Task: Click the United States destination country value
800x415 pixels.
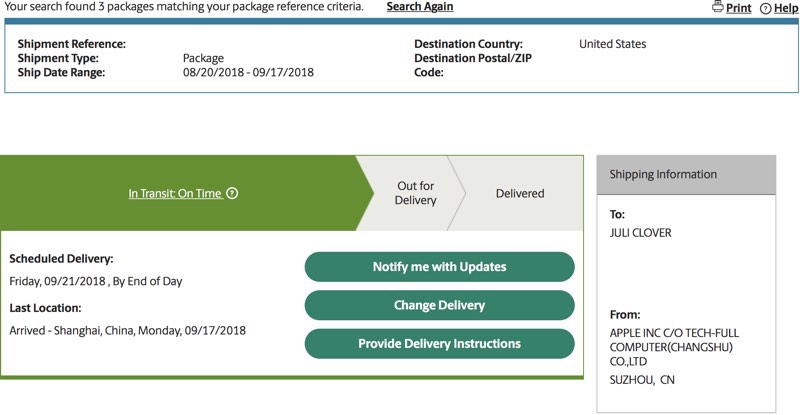Action: click(x=612, y=44)
